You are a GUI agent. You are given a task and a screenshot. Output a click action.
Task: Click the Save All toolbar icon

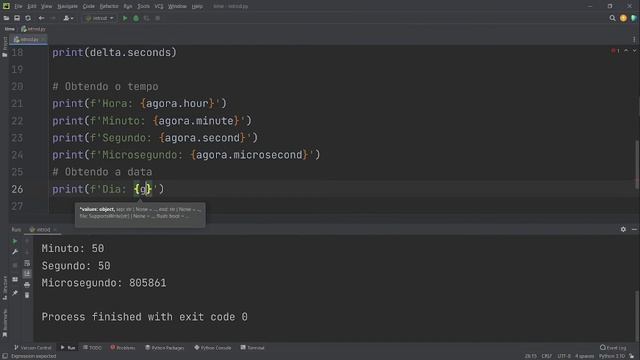point(17,18)
